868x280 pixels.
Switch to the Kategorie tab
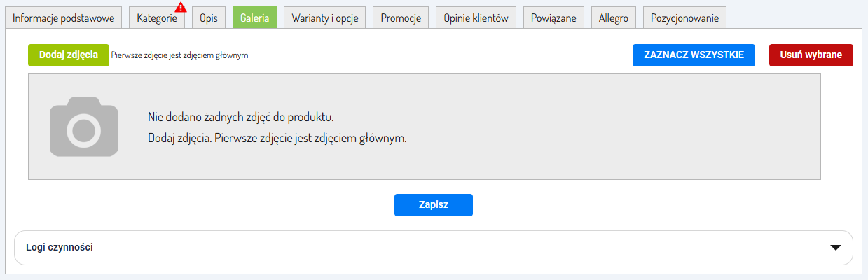click(156, 18)
